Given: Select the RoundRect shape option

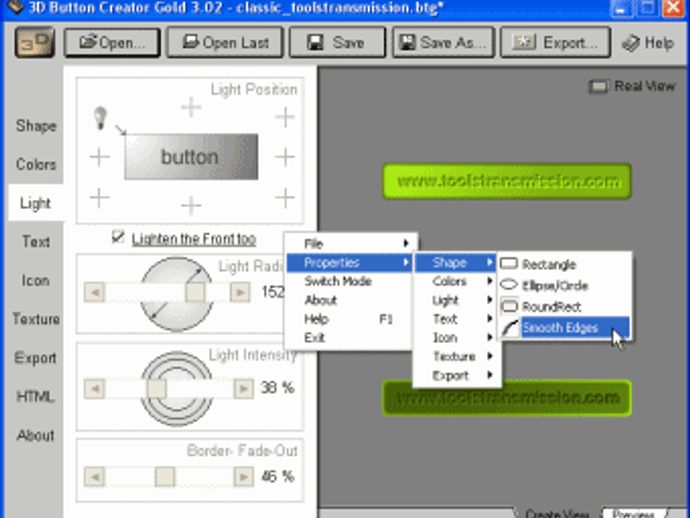Looking at the screenshot, I should pos(565,306).
